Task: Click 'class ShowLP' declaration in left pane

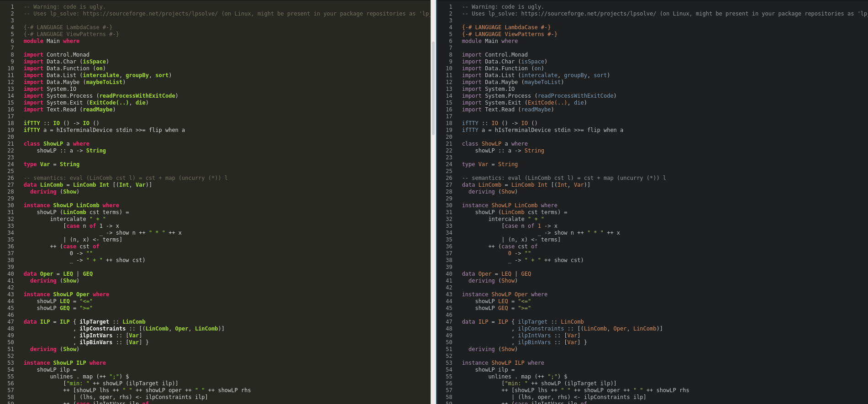Action: (43, 144)
